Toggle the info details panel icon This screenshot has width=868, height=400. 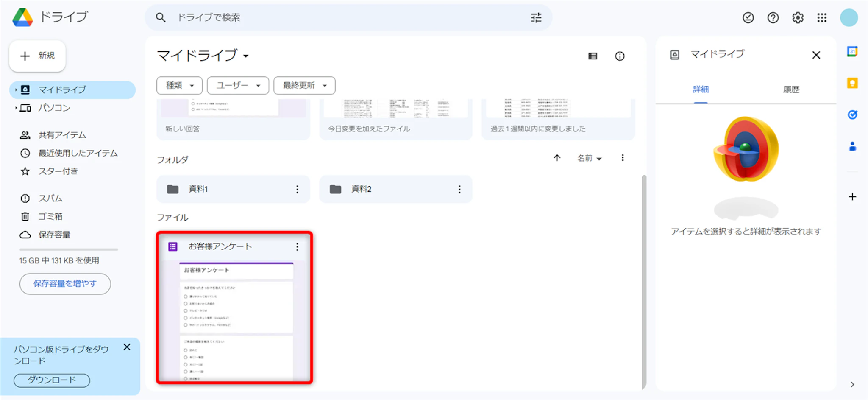coord(620,56)
